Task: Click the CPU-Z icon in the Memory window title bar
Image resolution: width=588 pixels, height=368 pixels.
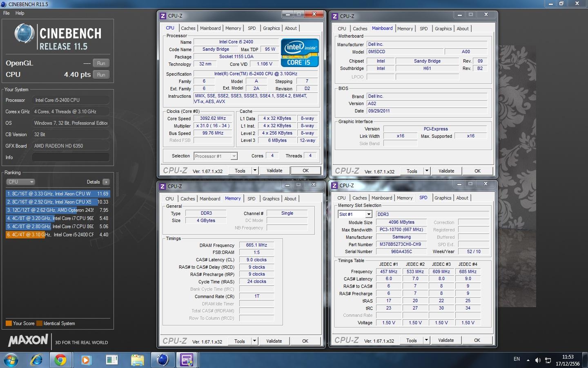Action: tap(163, 186)
